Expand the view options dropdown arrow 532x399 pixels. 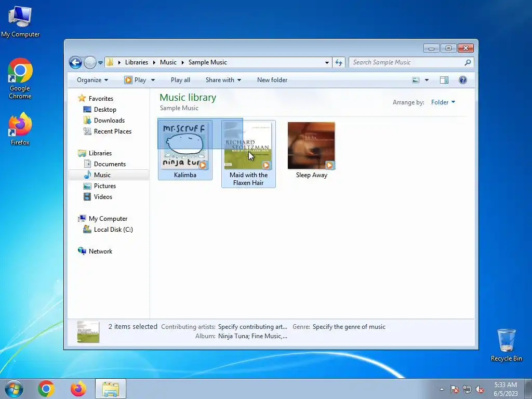pyautogui.click(x=427, y=80)
